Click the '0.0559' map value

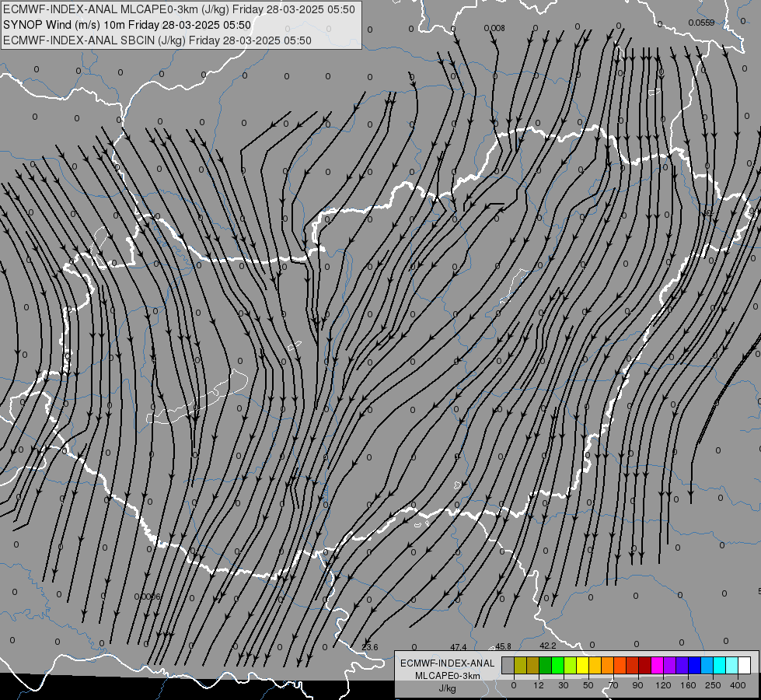click(x=701, y=23)
